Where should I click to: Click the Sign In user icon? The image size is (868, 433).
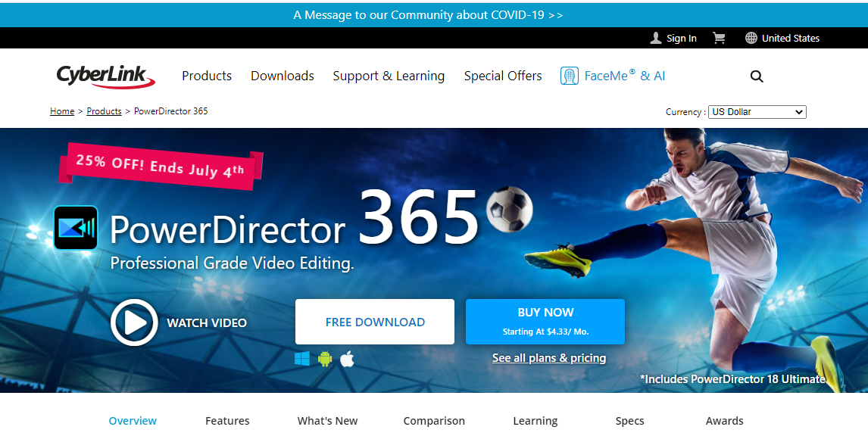(x=656, y=38)
